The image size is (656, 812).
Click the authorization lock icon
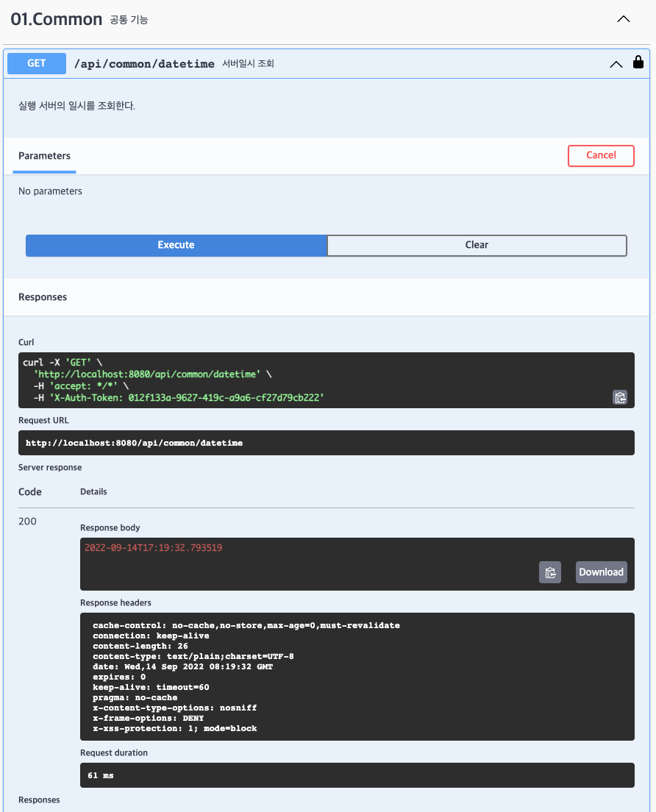(638, 62)
